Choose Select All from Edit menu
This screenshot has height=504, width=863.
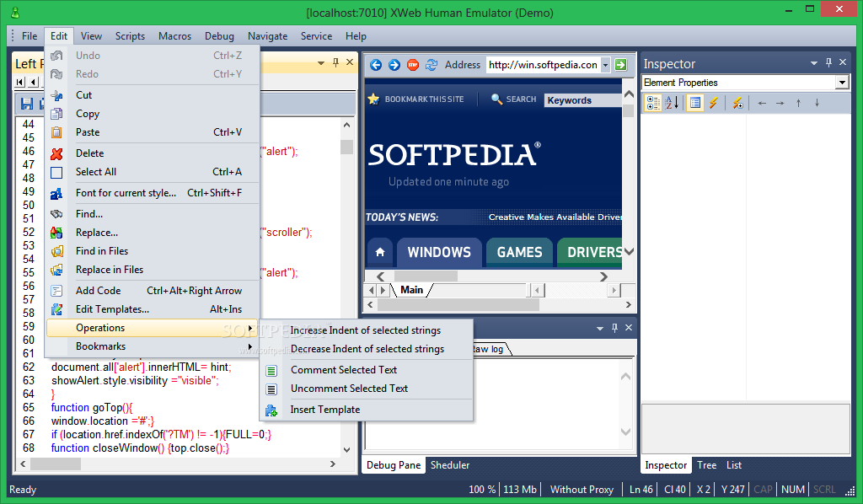pyautogui.click(x=153, y=172)
